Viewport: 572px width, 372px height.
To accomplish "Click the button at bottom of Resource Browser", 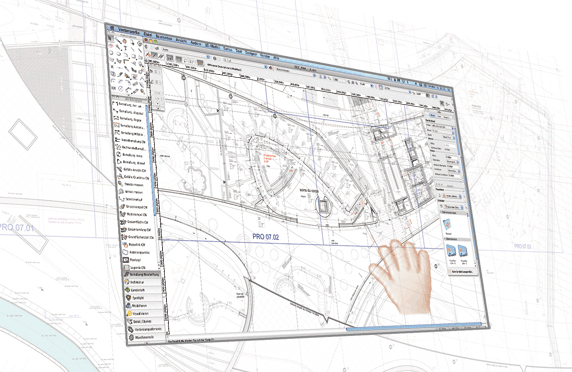I will click(x=462, y=272).
